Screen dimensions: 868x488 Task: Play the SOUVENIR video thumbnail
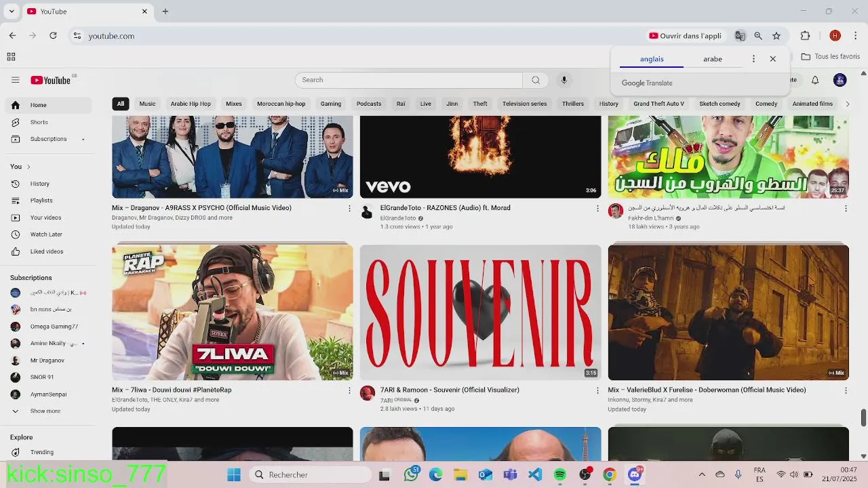point(480,312)
